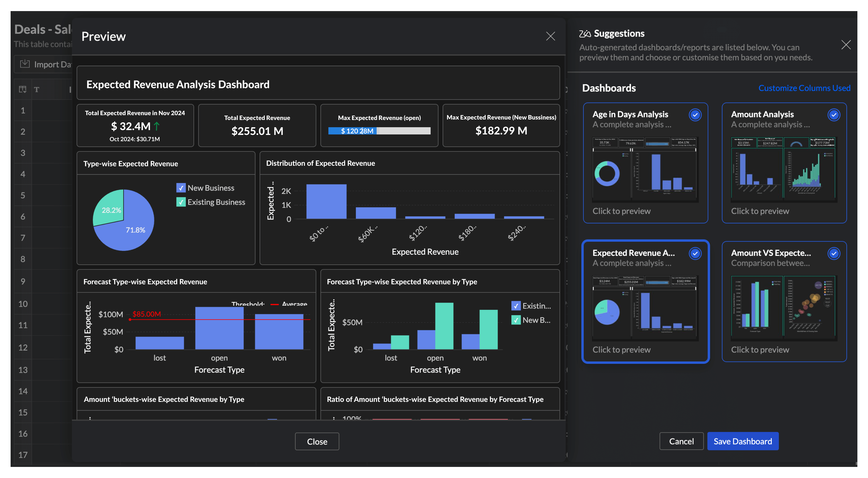The width and height of the screenshot is (868, 478).
Task: Click the Suggestions header icon
Action: coord(585,34)
